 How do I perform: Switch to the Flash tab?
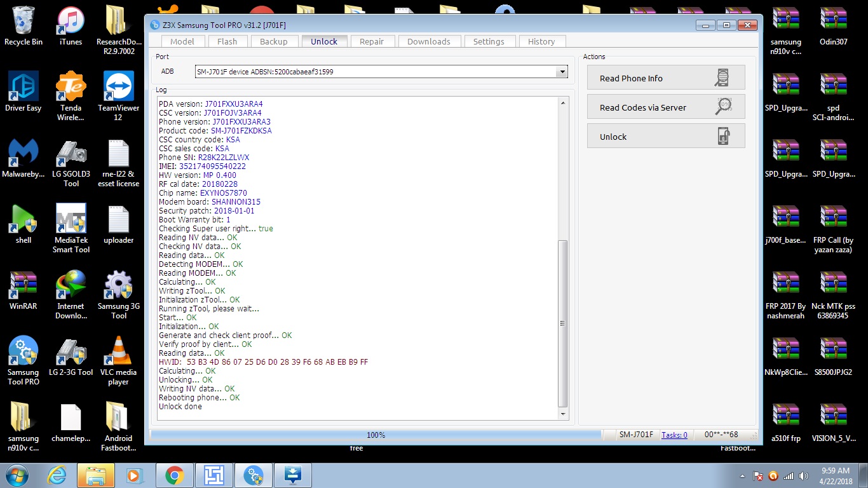tap(227, 41)
